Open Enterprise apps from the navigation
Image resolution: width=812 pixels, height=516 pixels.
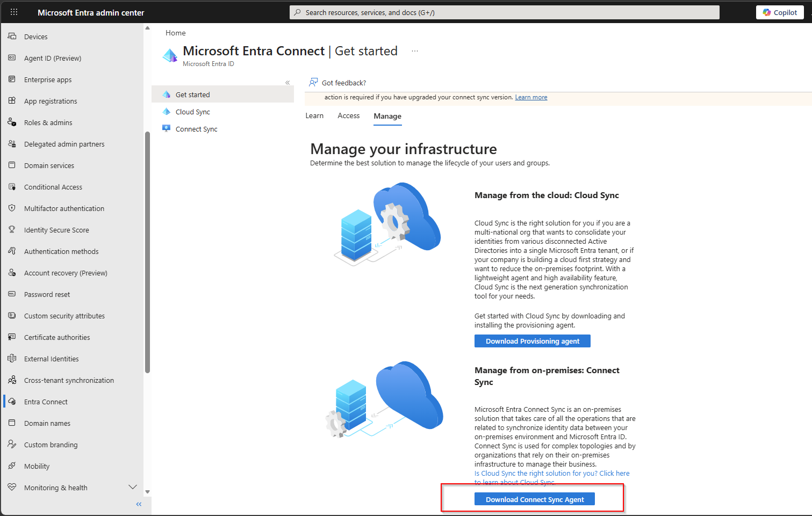48,79
